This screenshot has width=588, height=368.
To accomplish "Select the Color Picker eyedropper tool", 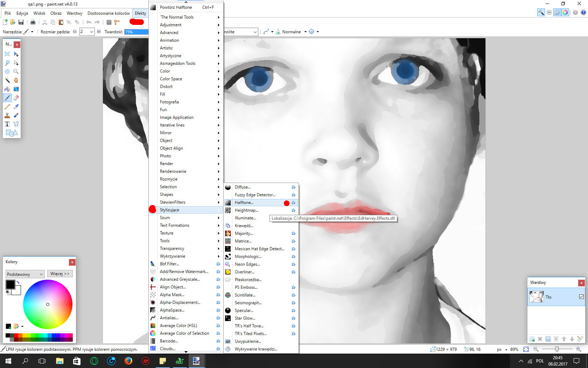I will click(16, 107).
